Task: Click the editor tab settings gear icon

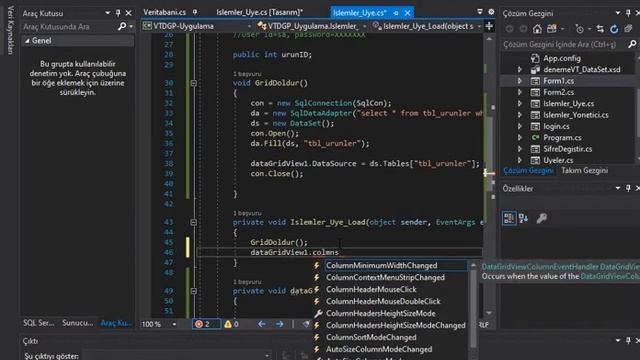Action: tap(491, 12)
